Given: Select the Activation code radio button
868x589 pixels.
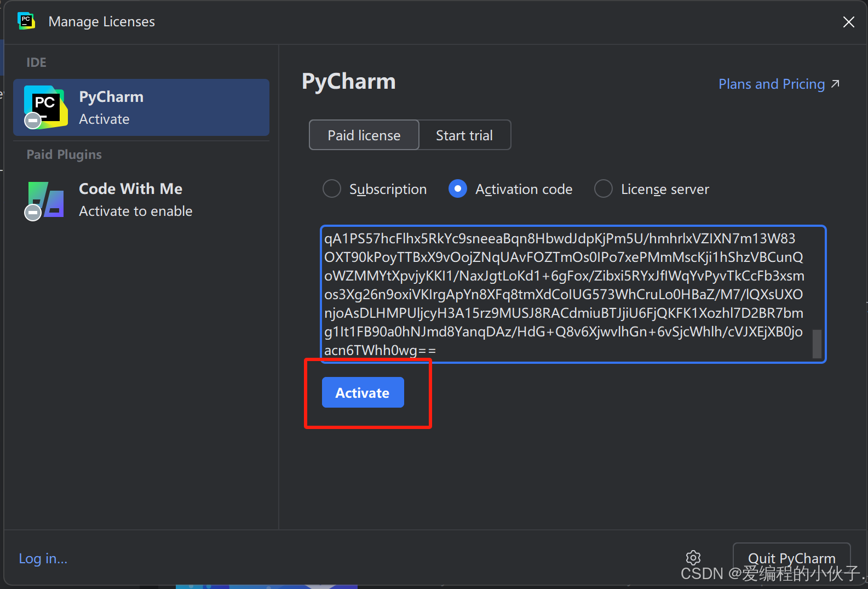Looking at the screenshot, I should pos(457,189).
